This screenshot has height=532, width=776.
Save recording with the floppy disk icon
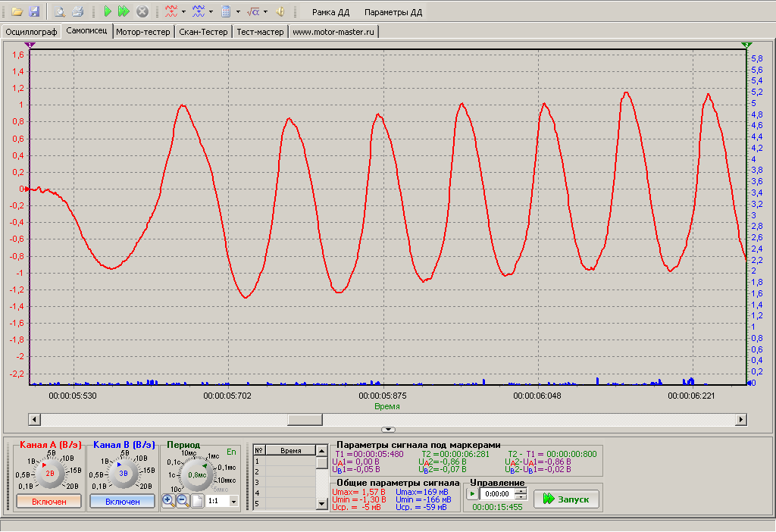pos(33,11)
